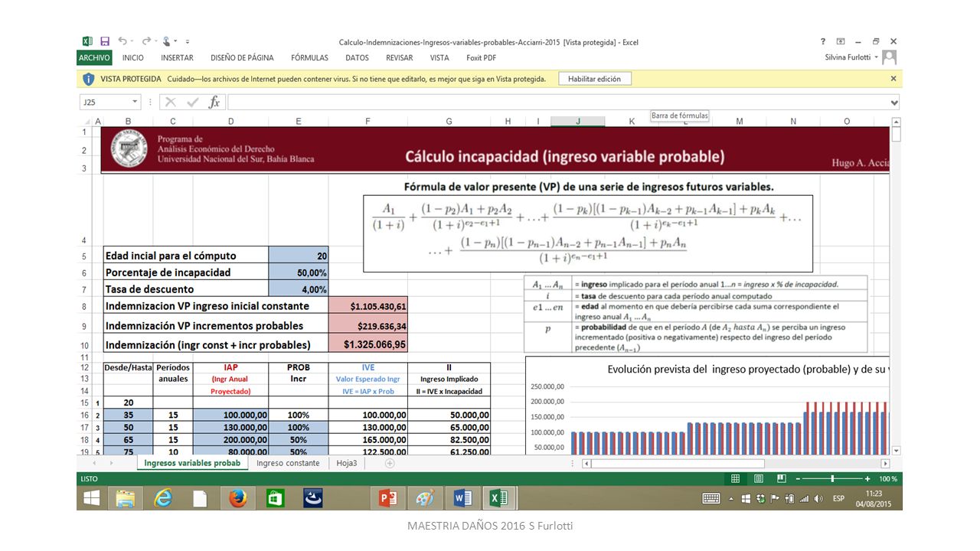This screenshot has width=980, height=551.
Task: Click the Name Box showing J25
Action: click(x=105, y=102)
